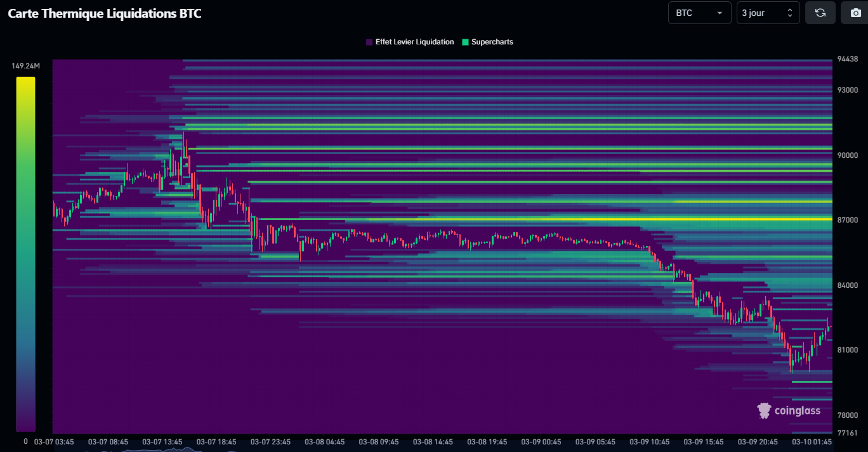Click the 03-08 14:45 label on the time axis

432,442
